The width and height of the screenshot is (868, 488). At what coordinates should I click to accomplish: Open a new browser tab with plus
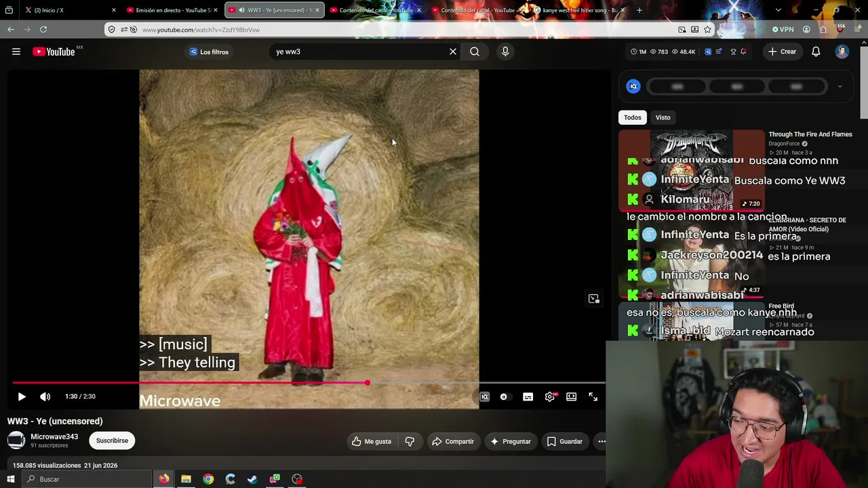click(x=639, y=10)
